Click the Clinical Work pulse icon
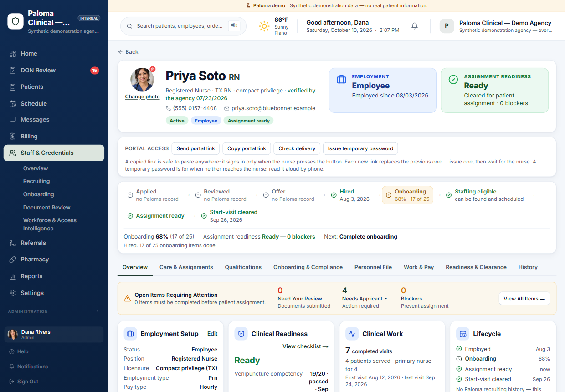The image size is (565, 392). click(x=352, y=334)
